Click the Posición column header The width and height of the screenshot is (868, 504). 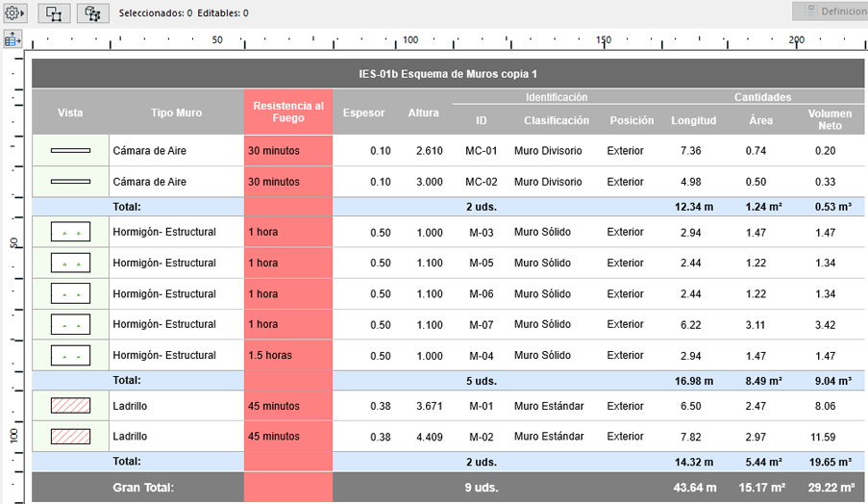(632, 120)
